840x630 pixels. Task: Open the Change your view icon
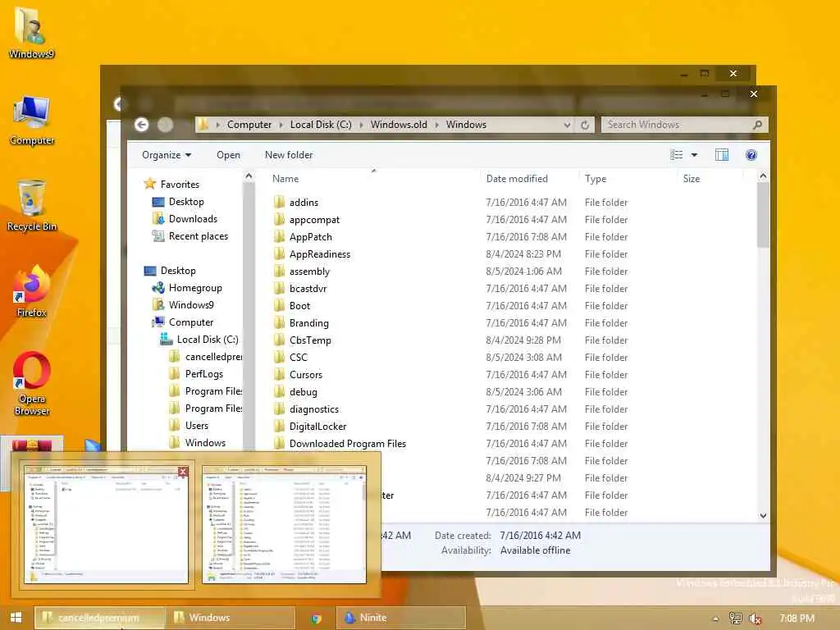click(677, 155)
